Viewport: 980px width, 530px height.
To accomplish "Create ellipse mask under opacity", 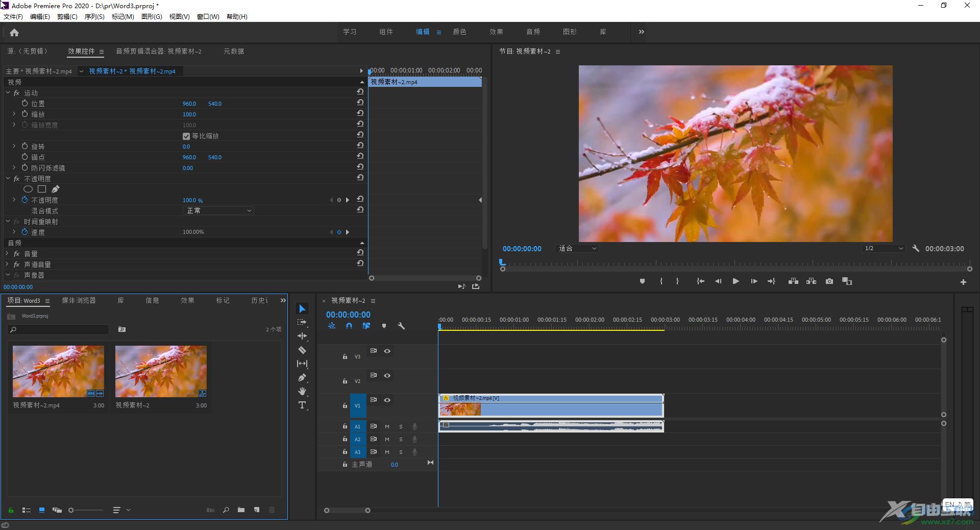I will point(28,189).
